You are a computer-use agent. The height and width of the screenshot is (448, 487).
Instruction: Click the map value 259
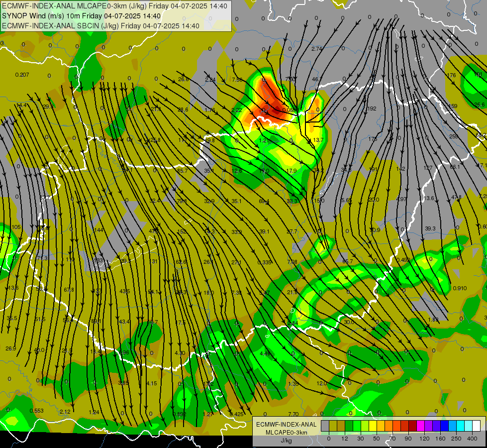pos(454,136)
